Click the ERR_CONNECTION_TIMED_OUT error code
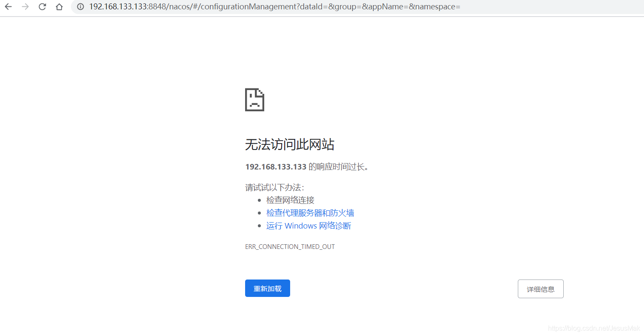The height and width of the screenshot is (336, 644). click(290, 246)
